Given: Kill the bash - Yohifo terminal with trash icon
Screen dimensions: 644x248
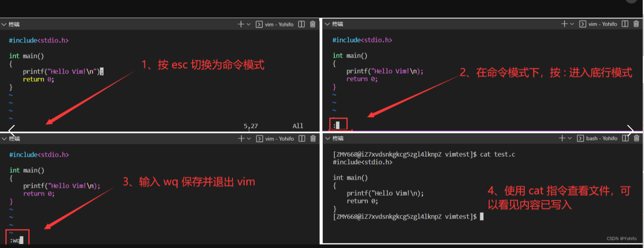Looking at the screenshot, I should (636, 138).
